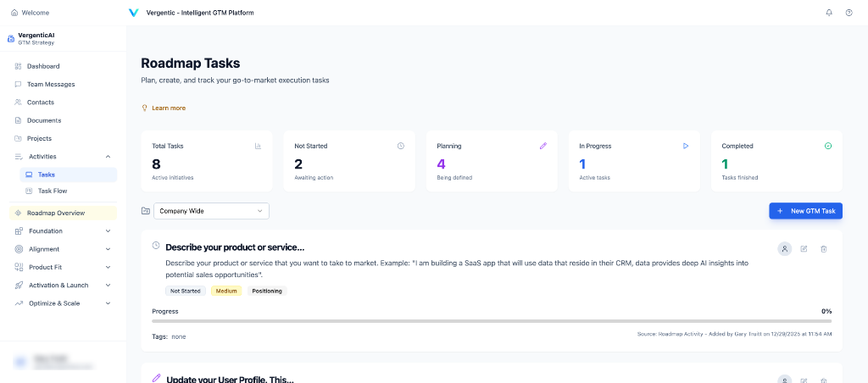The image size is (868, 383).
Task: Open the Projects page
Action: pos(63,138)
